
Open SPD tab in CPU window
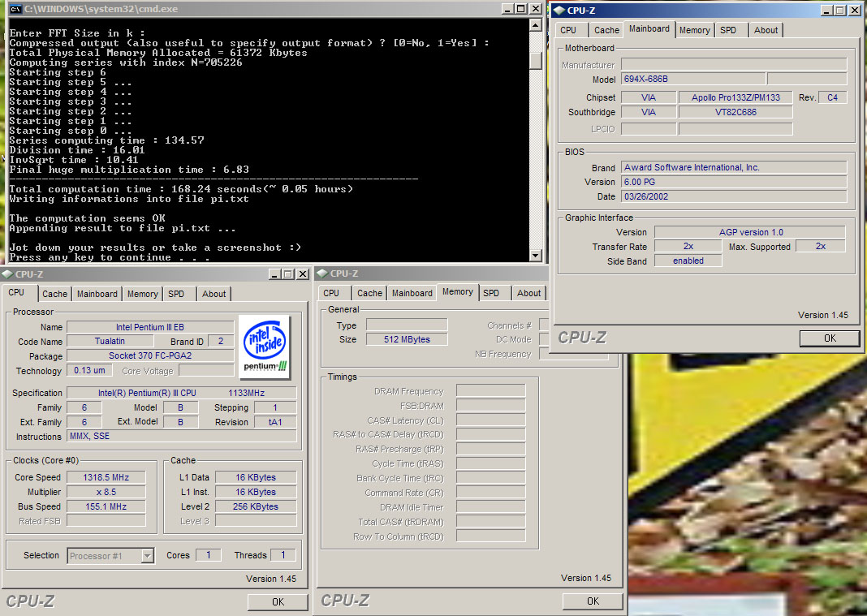click(x=176, y=294)
